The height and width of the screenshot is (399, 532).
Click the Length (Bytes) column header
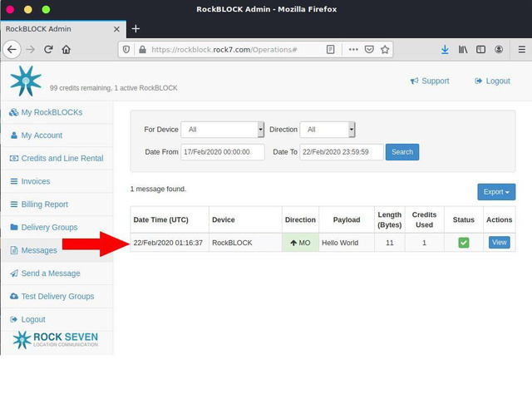[390, 219]
